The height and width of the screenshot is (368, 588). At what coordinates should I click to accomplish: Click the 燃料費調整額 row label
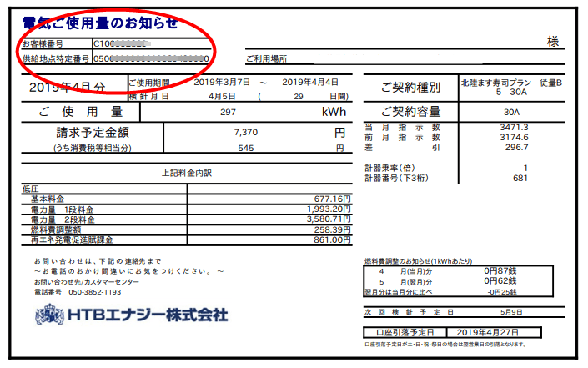point(56,229)
